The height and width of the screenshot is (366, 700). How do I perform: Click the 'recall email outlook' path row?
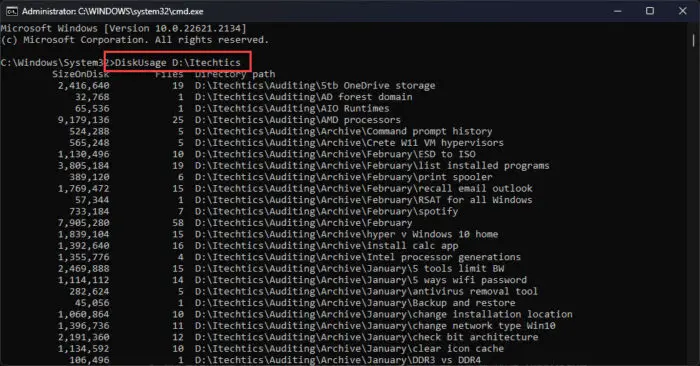364,188
